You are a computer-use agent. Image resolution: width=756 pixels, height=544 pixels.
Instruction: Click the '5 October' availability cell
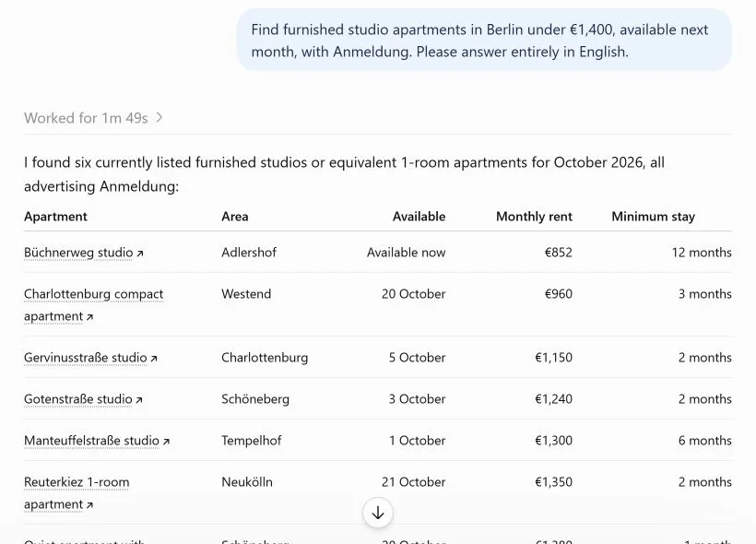tap(417, 358)
